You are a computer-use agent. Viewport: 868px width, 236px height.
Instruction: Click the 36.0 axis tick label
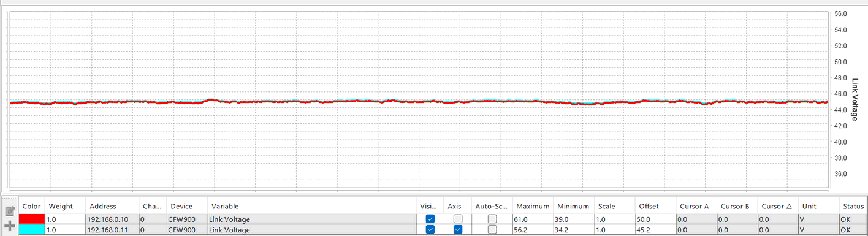[840, 173]
